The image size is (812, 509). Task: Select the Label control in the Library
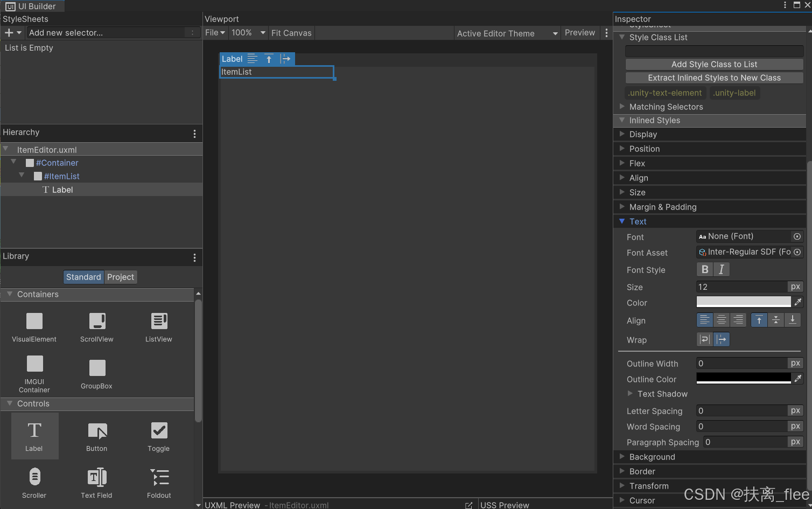tap(34, 435)
